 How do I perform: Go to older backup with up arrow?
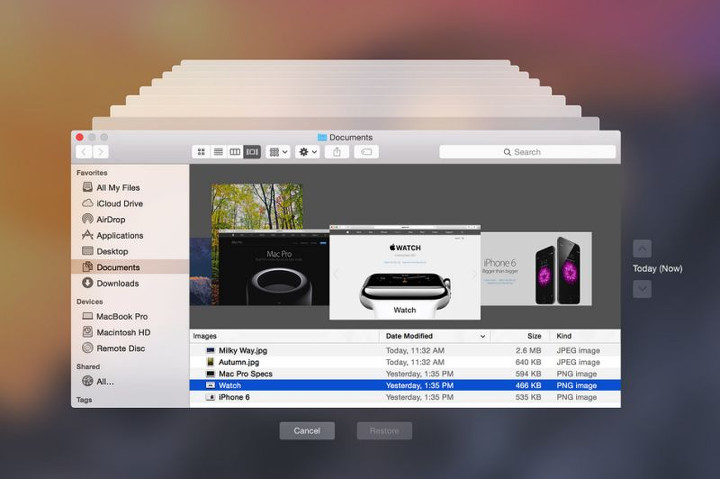pyautogui.click(x=642, y=248)
